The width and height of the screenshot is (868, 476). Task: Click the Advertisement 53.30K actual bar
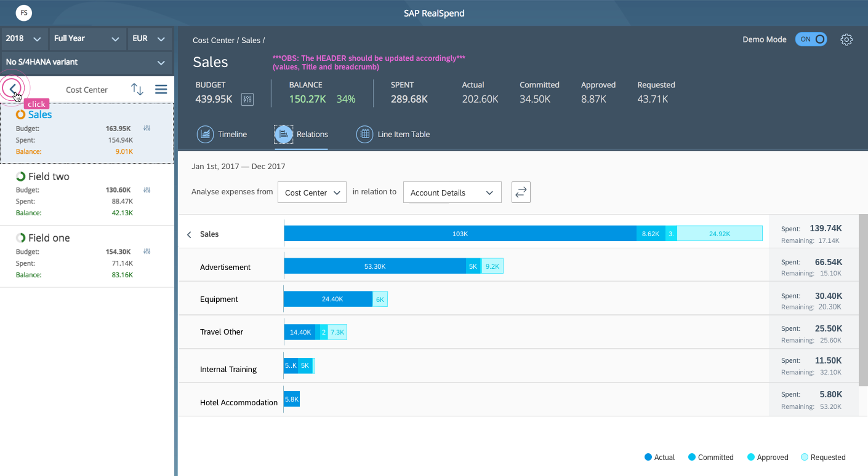pos(375,266)
